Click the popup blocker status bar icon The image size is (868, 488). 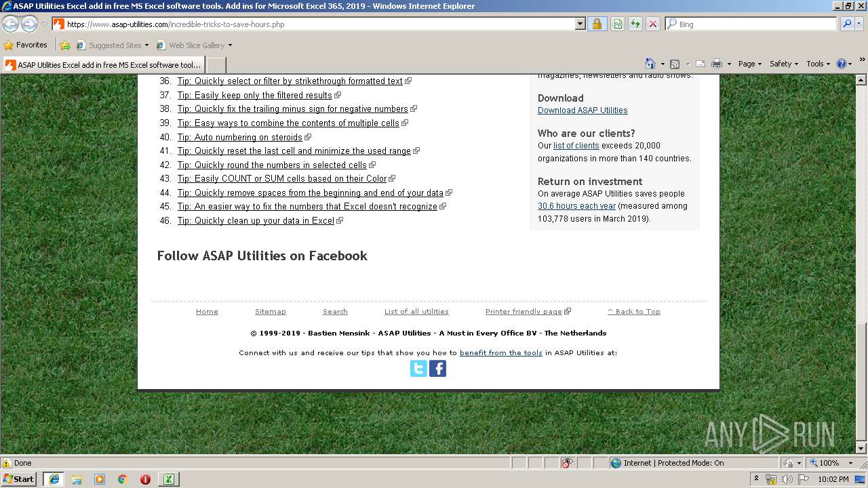pyautogui.click(x=567, y=463)
